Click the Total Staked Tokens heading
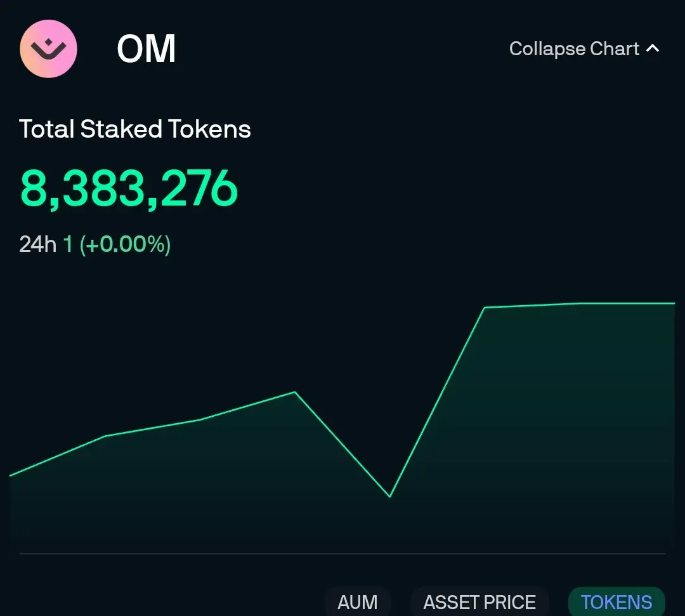This screenshot has width=685, height=616. [135, 129]
